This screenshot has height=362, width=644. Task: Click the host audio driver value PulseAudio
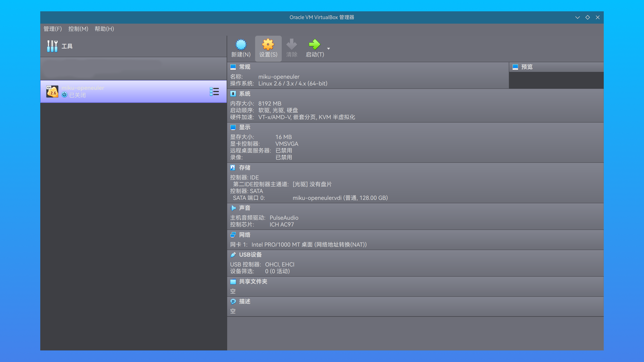(x=284, y=218)
